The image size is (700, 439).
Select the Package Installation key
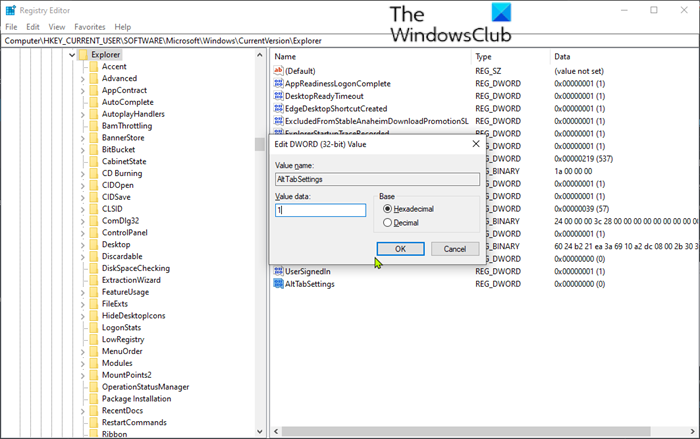[136, 398]
